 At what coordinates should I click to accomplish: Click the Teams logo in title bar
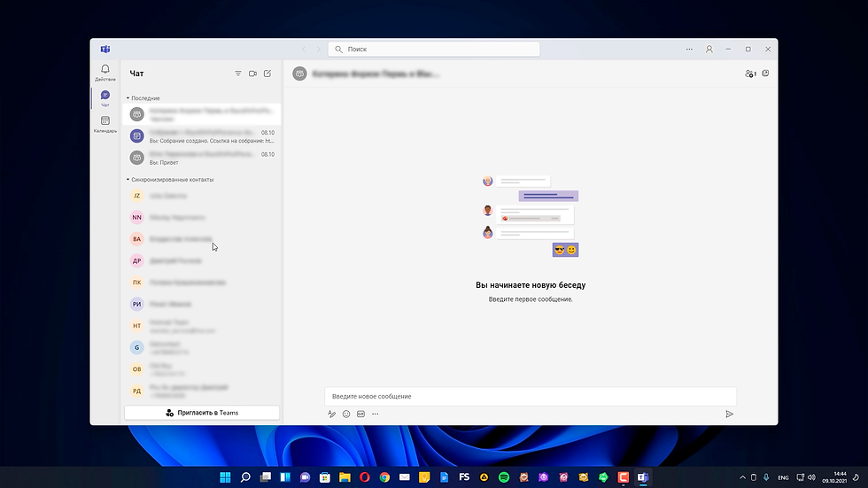pyautogui.click(x=105, y=50)
